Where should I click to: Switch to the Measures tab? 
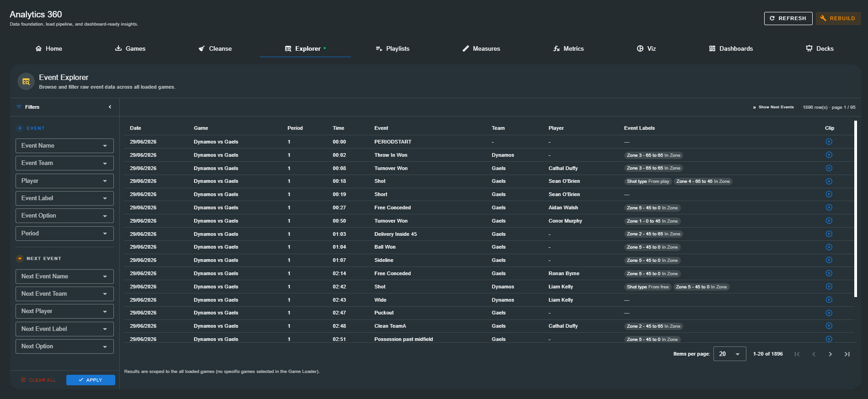[481, 48]
